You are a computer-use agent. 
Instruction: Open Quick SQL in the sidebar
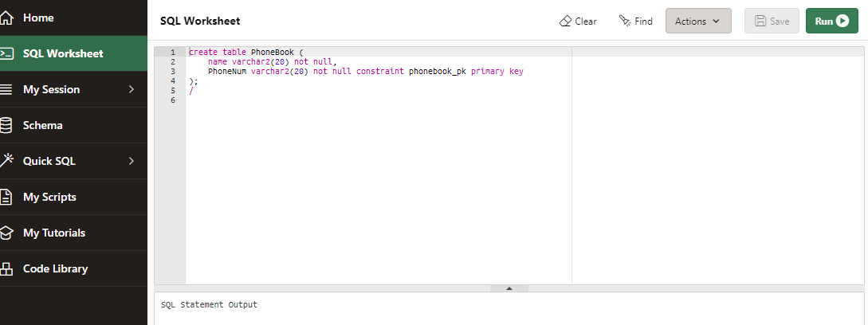[x=73, y=161]
